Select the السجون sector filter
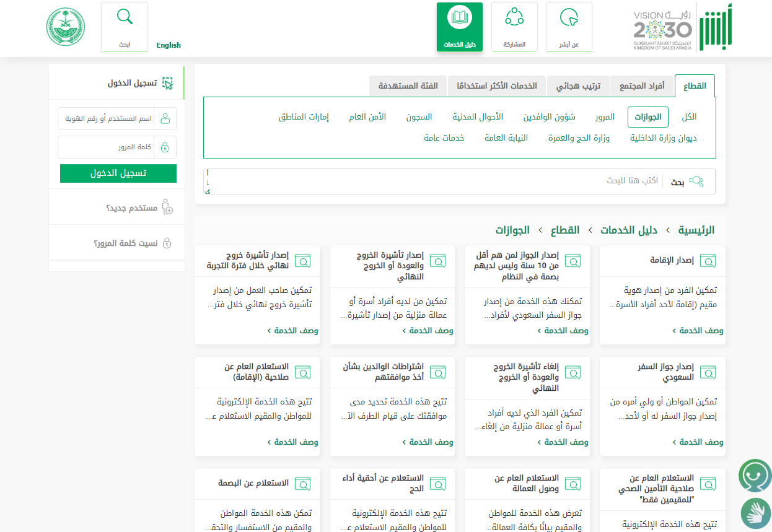The image size is (772, 532). coord(419,117)
